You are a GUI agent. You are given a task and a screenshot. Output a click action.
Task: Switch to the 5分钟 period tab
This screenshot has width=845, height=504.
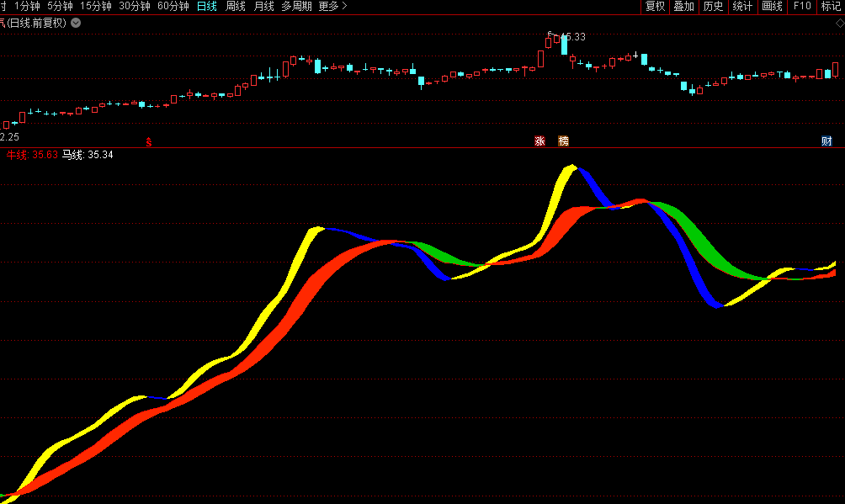coord(60,7)
